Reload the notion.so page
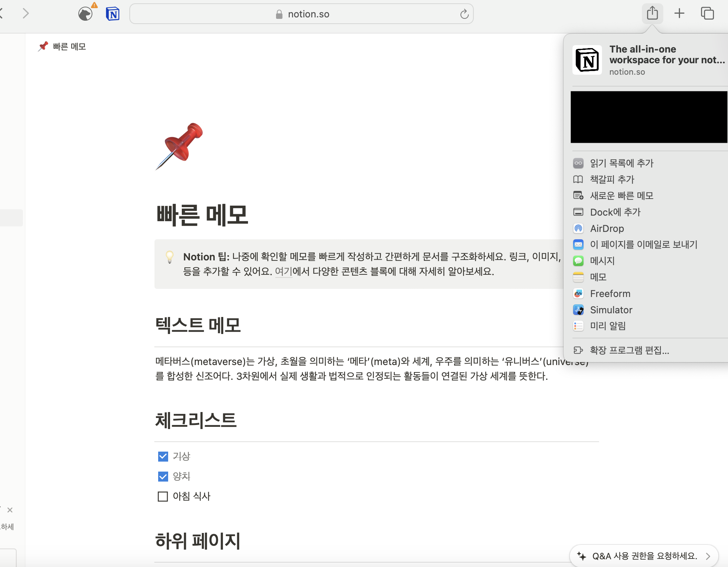The height and width of the screenshot is (567, 728). pyautogui.click(x=464, y=14)
